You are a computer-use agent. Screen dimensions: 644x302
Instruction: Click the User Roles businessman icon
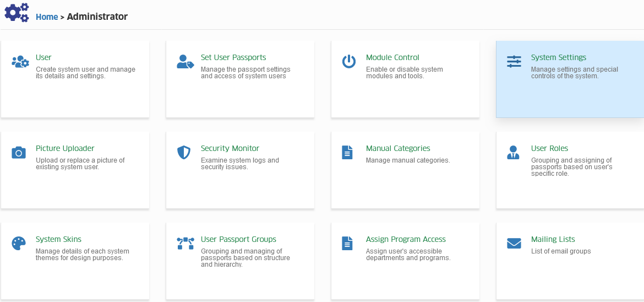(513, 153)
